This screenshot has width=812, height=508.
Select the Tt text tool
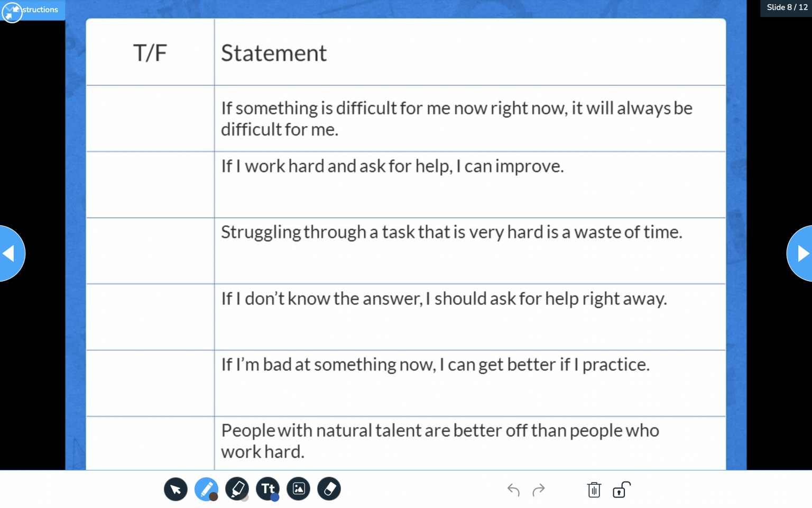pyautogui.click(x=267, y=488)
